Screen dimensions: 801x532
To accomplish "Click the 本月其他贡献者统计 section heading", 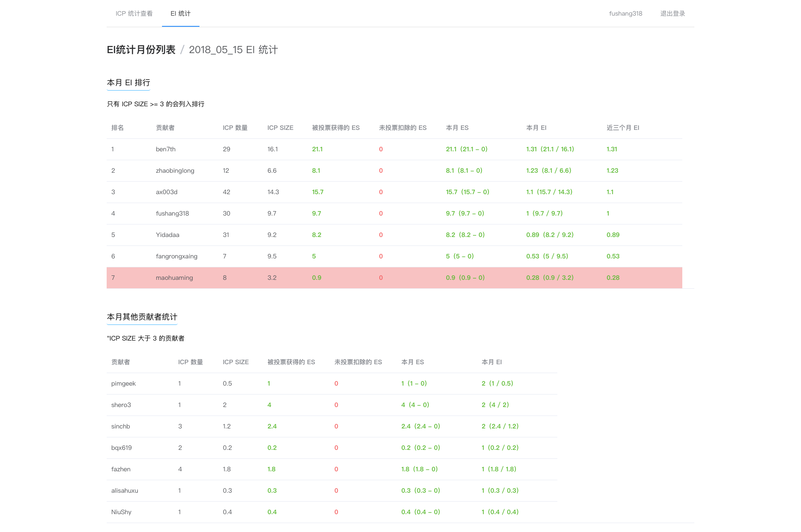I will [x=142, y=317].
